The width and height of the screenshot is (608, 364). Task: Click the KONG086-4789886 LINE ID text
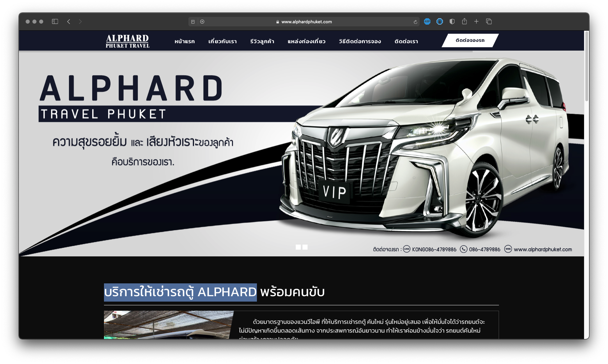(x=434, y=250)
